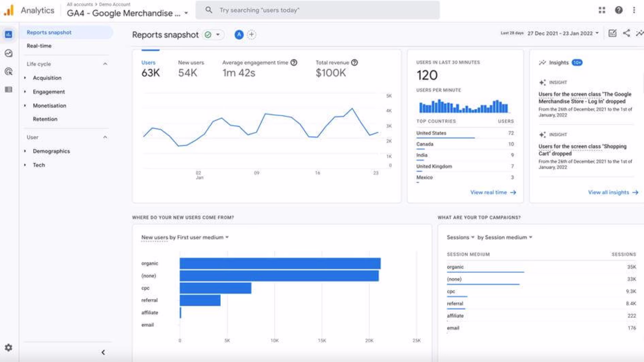644x362 pixels.
Task: Select the New users metric tab
Action: (x=191, y=69)
